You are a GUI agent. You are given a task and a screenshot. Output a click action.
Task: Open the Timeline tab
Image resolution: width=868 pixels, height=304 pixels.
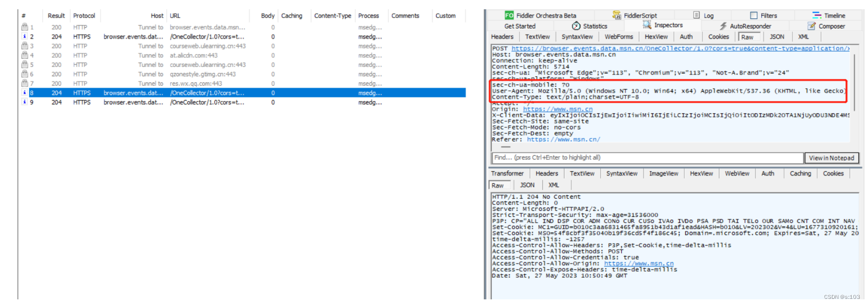[x=829, y=15]
